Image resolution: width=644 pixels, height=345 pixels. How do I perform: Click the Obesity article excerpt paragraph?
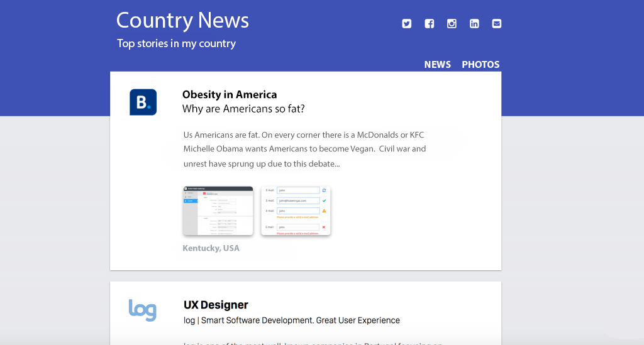coord(304,149)
